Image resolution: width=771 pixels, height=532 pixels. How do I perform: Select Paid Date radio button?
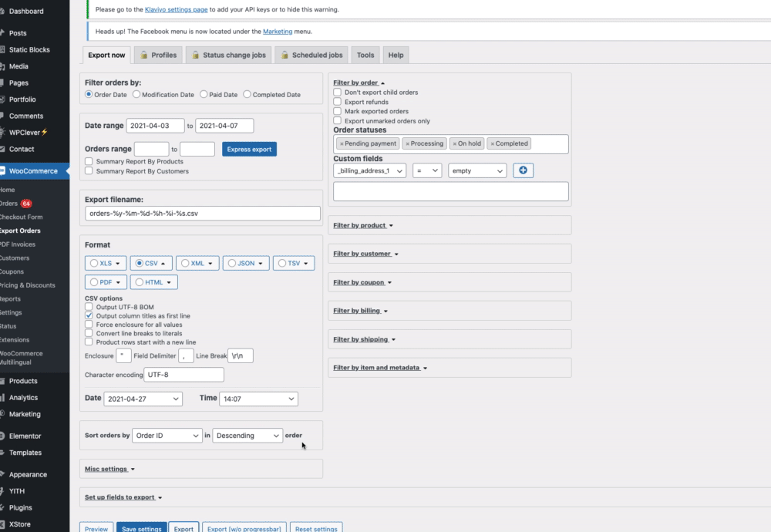[204, 94]
